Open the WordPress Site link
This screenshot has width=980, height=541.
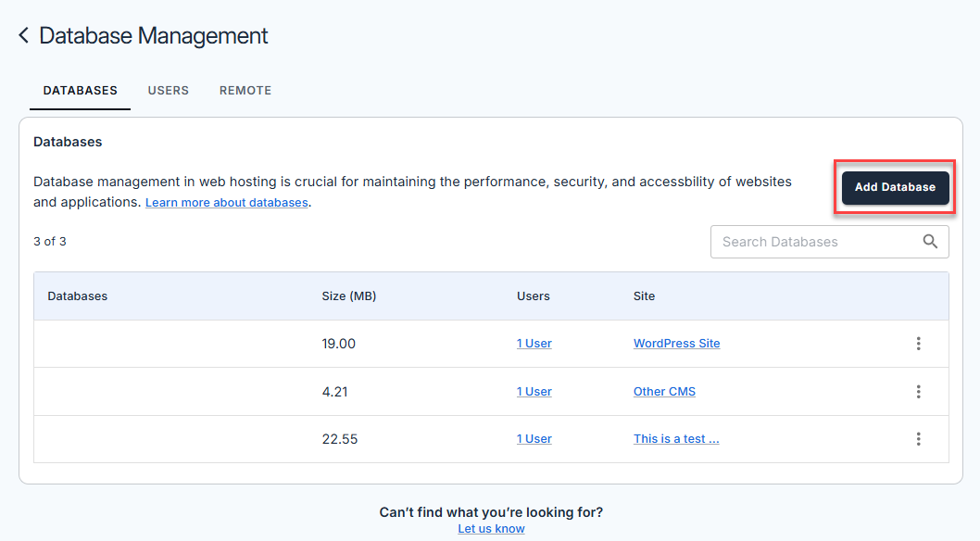(x=676, y=343)
